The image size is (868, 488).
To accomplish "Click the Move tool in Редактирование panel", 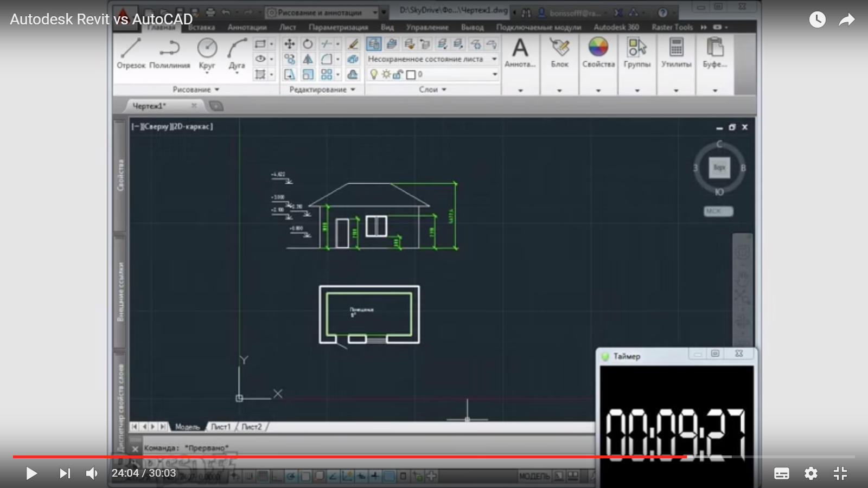I will click(x=290, y=44).
